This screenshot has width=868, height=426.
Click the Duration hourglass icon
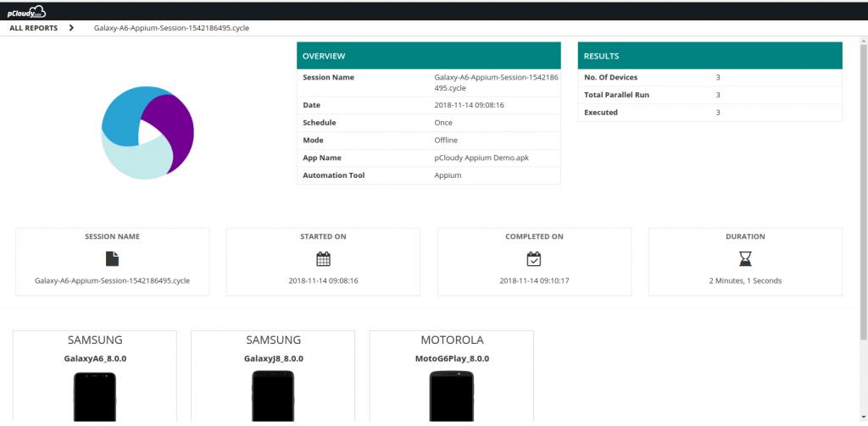tap(745, 259)
